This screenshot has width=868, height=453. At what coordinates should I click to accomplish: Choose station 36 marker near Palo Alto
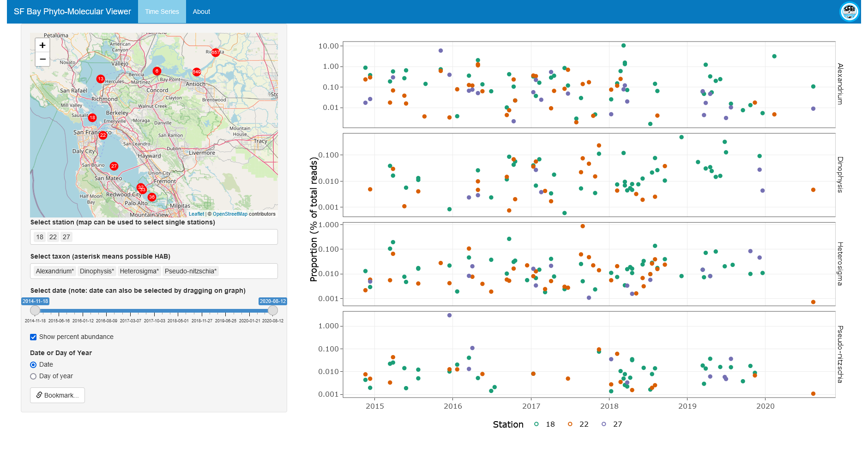point(152,197)
